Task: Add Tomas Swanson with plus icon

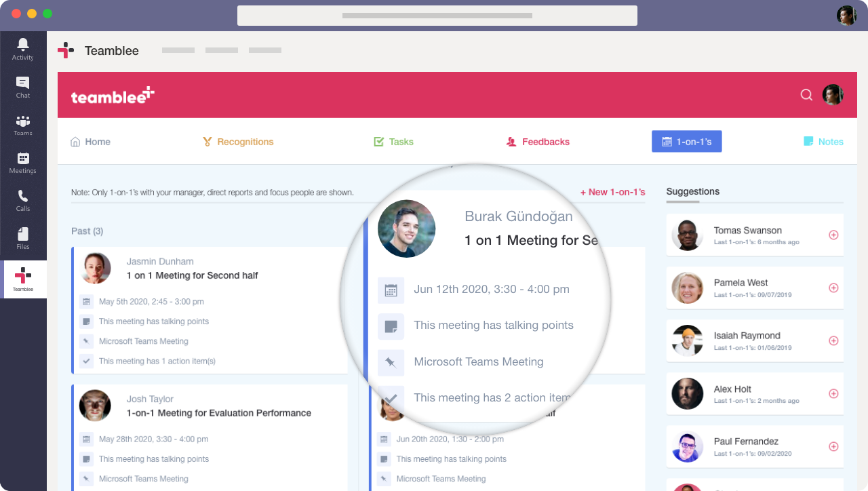Action: 833,235
